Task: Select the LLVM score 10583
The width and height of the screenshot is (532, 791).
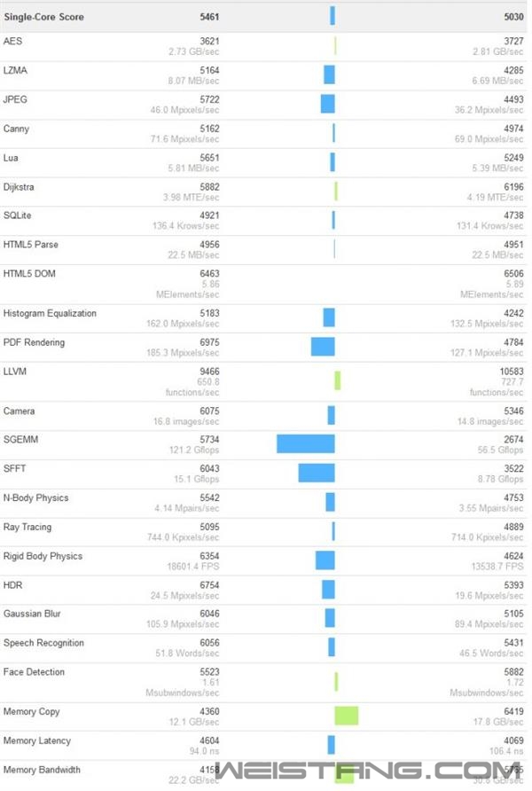Action: click(x=509, y=372)
